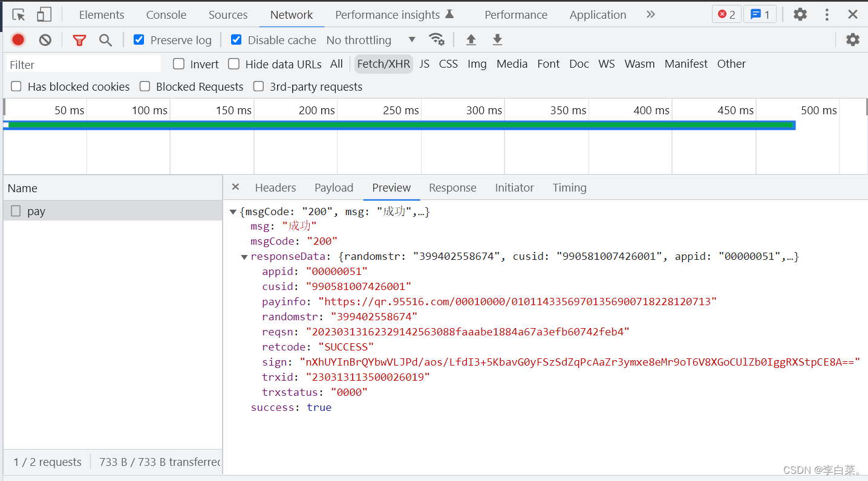The height and width of the screenshot is (481, 868).
Task: Toggle the network filter bar funnel icon
Action: [x=79, y=39]
